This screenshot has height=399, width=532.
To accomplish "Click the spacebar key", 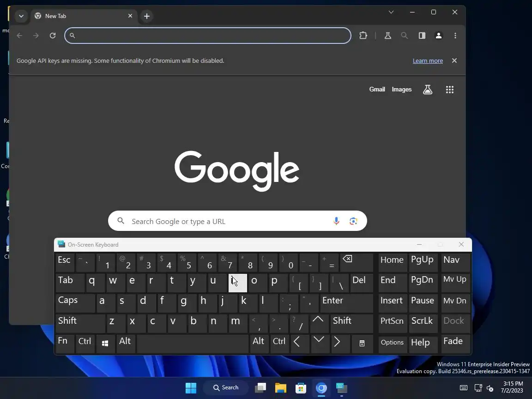I will [x=193, y=344].
